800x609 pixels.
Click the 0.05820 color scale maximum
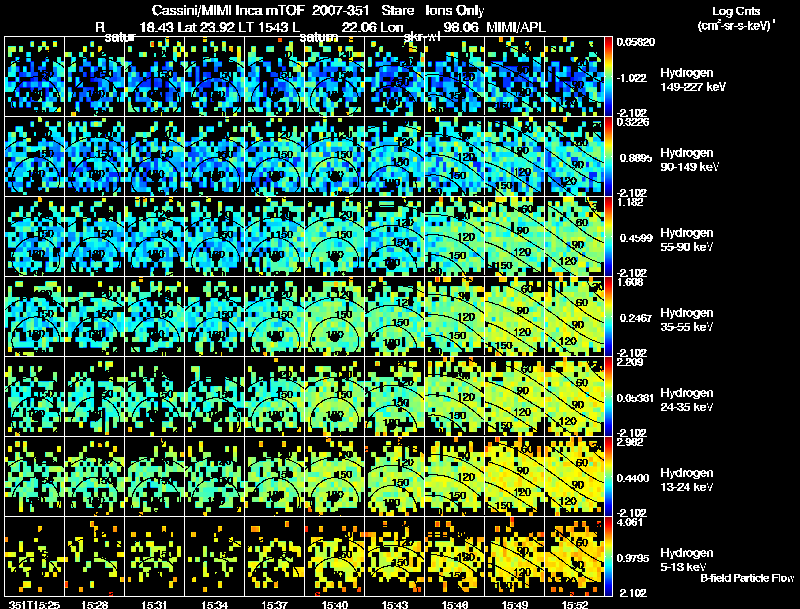point(636,42)
